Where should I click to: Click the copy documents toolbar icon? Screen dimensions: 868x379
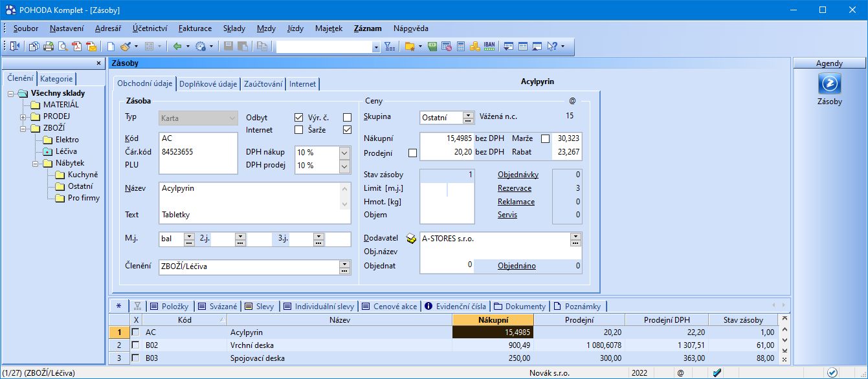click(x=34, y=46)
